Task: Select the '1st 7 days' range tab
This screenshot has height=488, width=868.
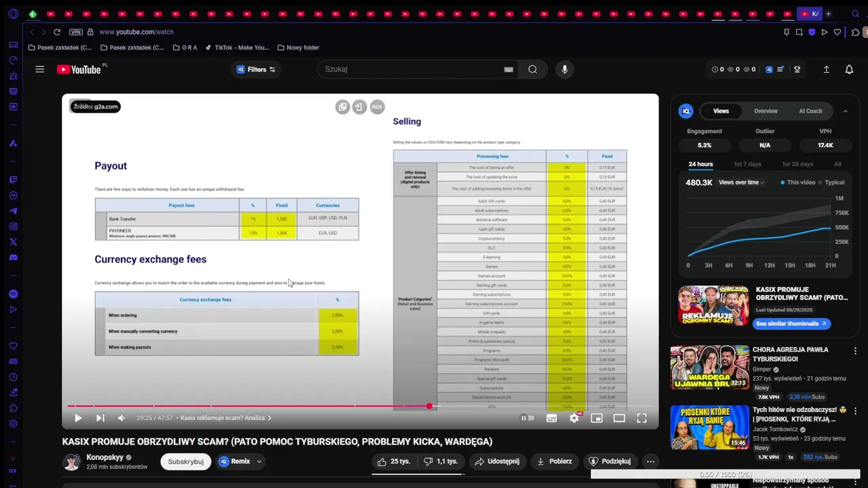Action: tap(747, 164)
